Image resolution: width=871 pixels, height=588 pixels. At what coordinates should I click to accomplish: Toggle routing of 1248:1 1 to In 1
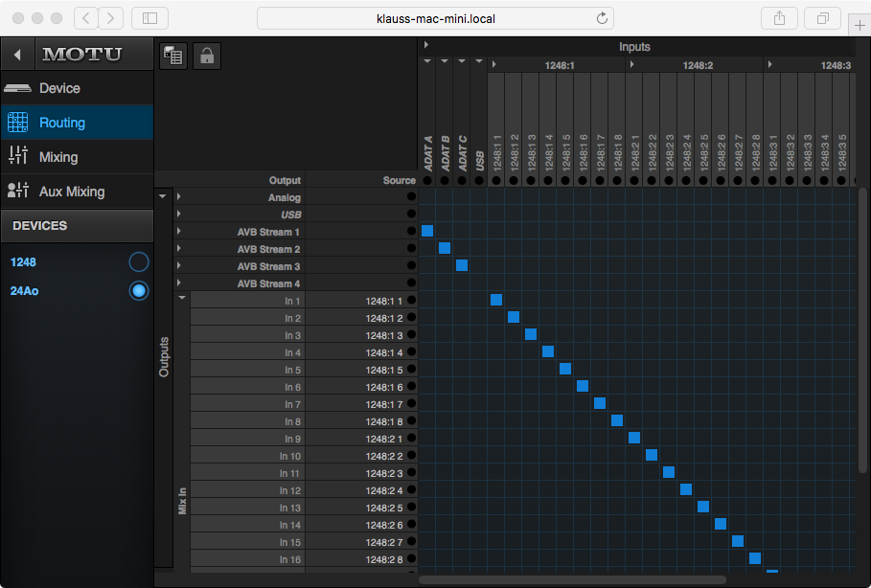(x=496, y=300)
